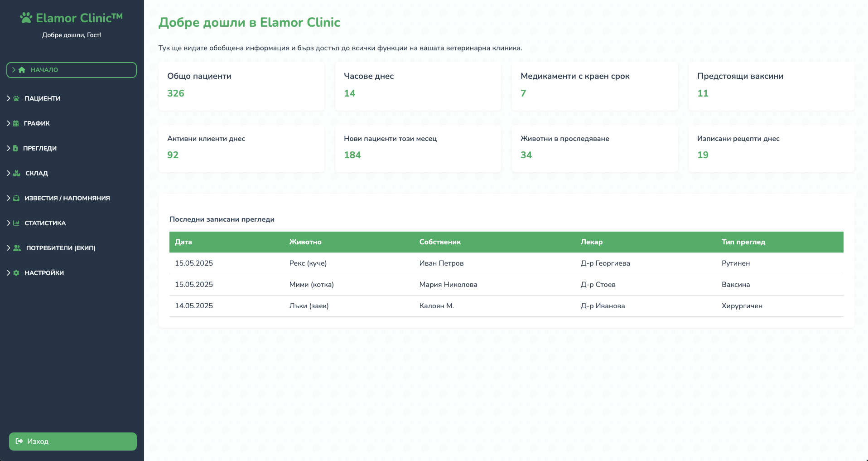
Task: Click the document icon next to ПРЕГЛЕДИ
Action: click(15, 148)
